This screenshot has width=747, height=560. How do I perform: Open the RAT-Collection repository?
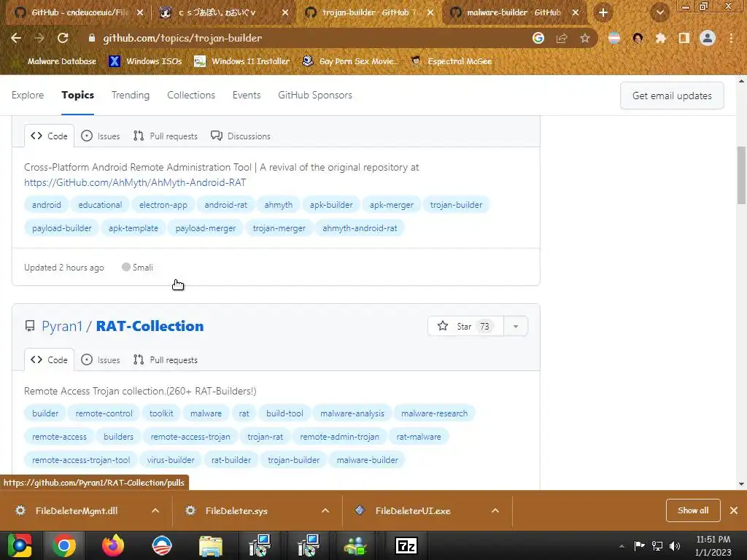(150, 326)
